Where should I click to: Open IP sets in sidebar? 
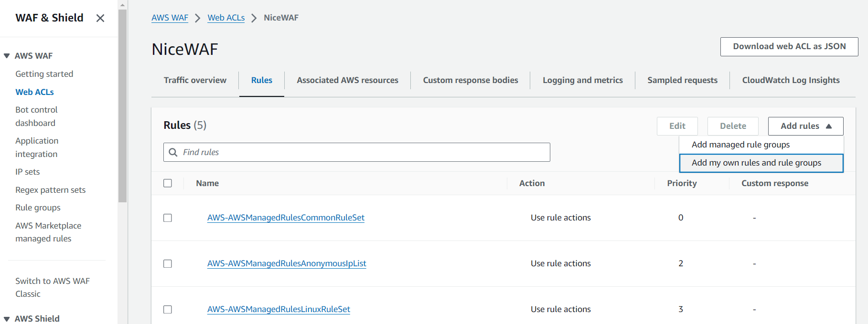[x=28, y=172]
